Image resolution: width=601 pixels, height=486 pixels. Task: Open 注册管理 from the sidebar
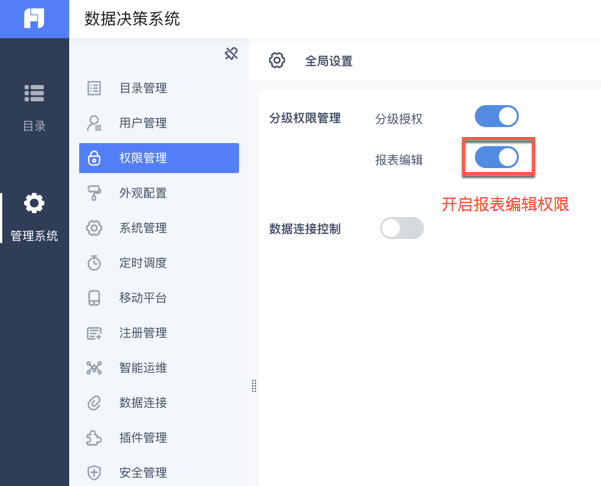click(x=143, y=333)
